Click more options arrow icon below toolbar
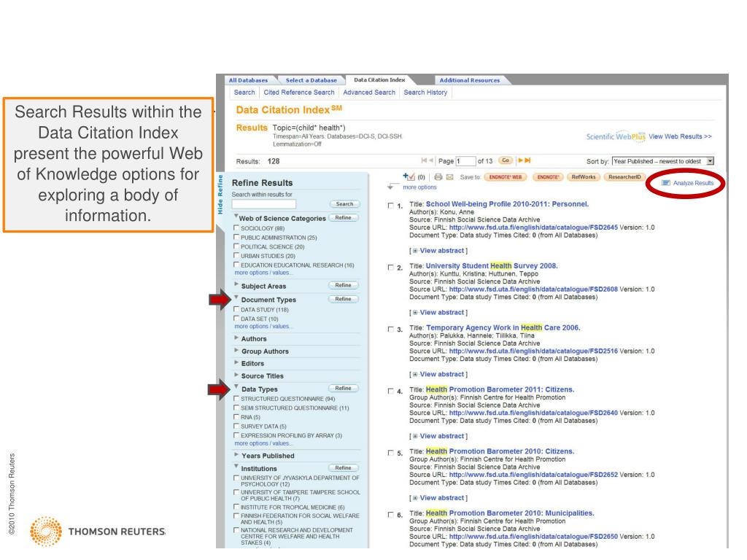This screenshot has height=560, width=747. point(392,186)
